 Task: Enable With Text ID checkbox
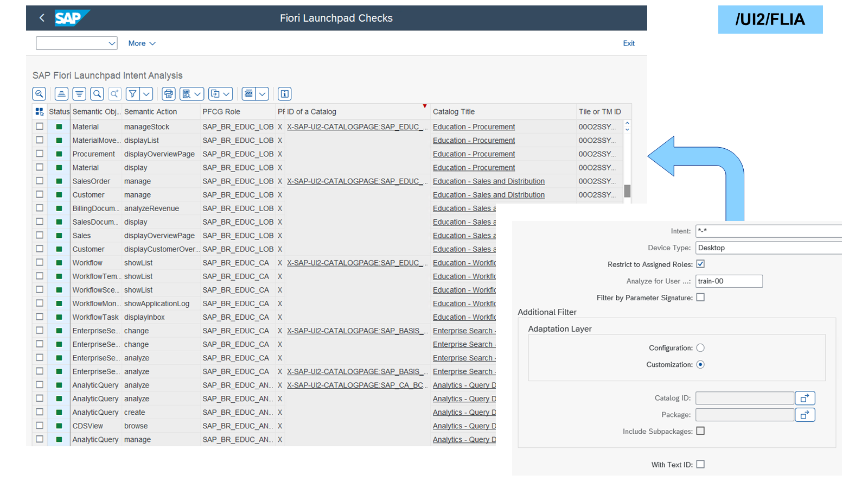700,464
